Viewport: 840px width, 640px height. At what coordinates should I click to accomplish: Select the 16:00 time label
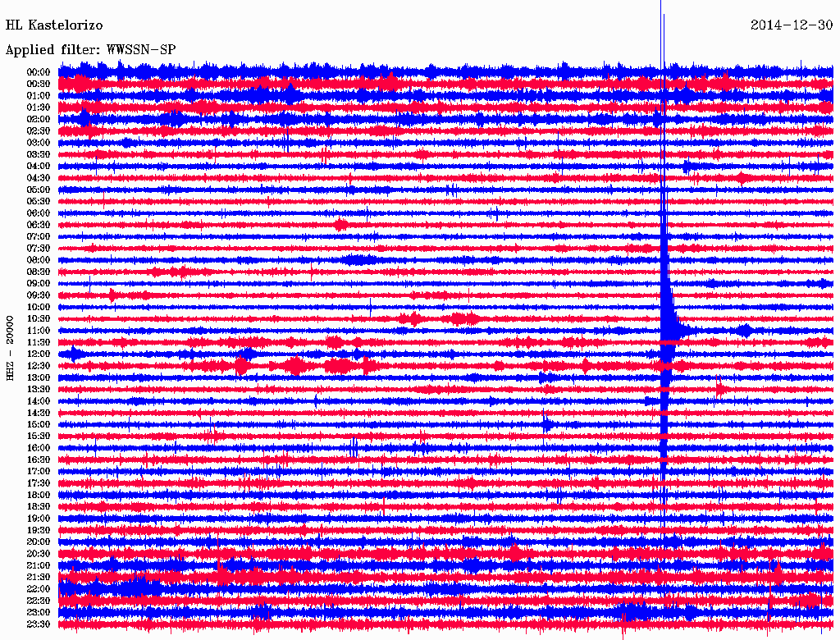[39, 448]
